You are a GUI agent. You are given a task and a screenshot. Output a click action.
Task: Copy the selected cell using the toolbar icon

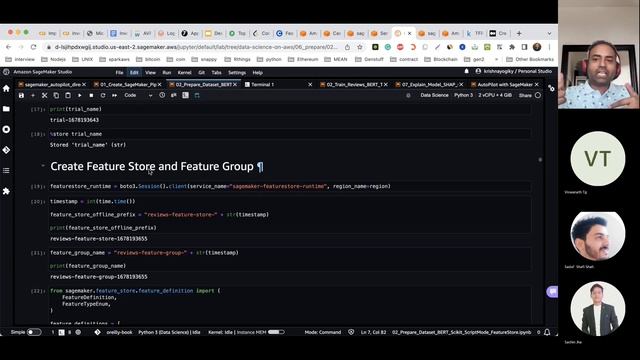tap(56, 96)
